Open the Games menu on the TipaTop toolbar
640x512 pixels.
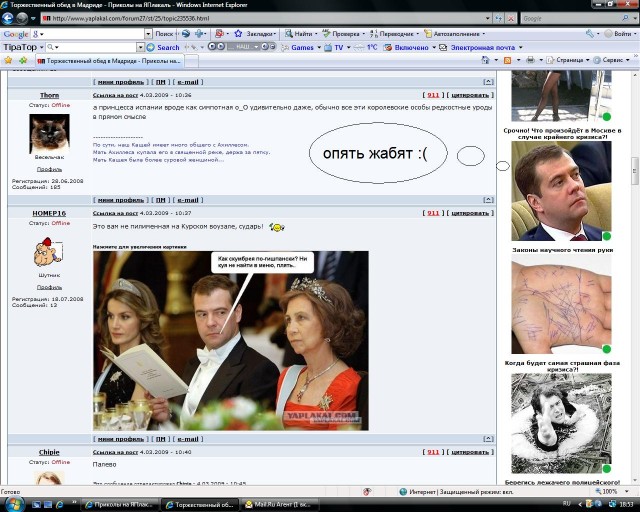coord(301,47)
